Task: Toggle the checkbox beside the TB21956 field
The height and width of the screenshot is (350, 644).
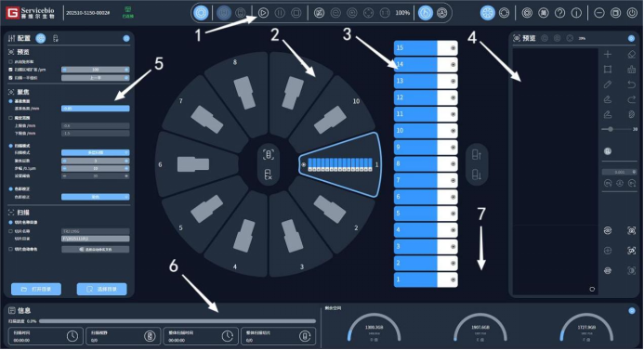Action: (10, 231)
